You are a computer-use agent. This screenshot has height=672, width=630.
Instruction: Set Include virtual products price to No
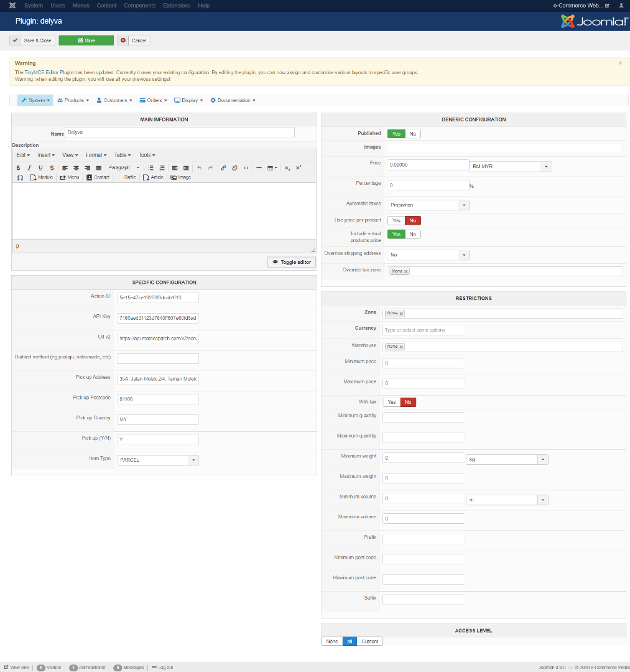click(412, 235)
